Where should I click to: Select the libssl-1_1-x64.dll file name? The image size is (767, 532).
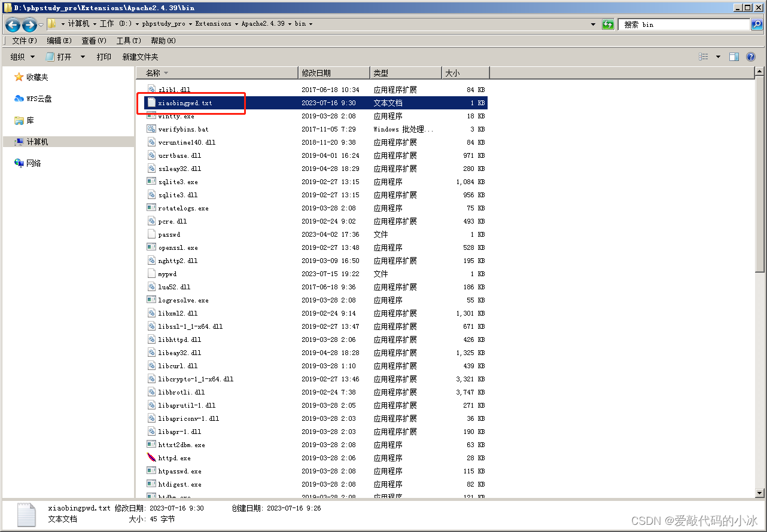point(190,326)
